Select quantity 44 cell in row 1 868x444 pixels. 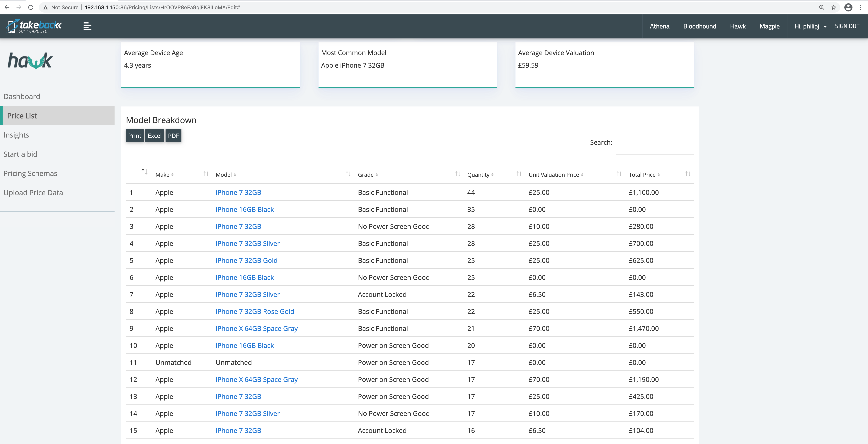[x=471, y=192]
